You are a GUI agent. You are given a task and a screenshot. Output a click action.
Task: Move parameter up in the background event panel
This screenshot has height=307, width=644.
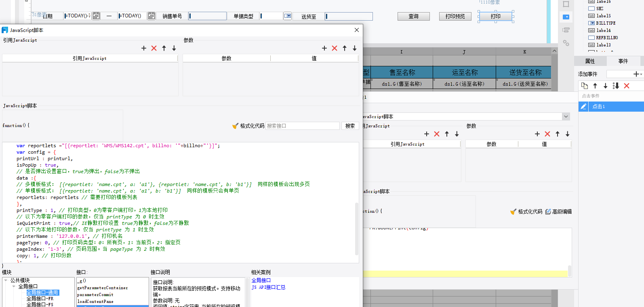coord(558,134)
